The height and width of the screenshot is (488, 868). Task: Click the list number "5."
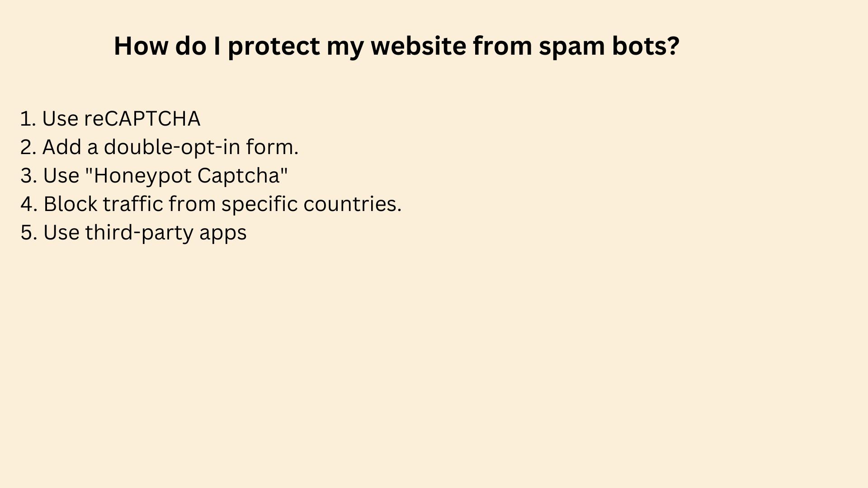click(x=28, y=233)
